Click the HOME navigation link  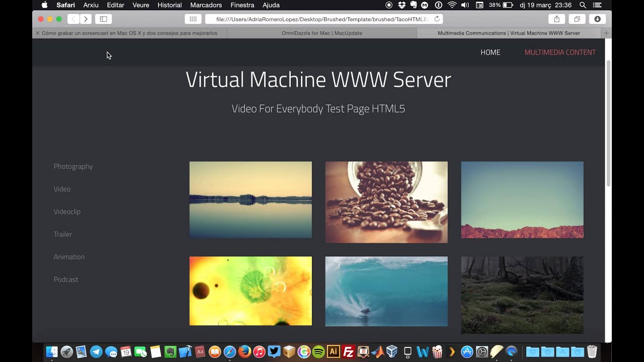point(490,52)
